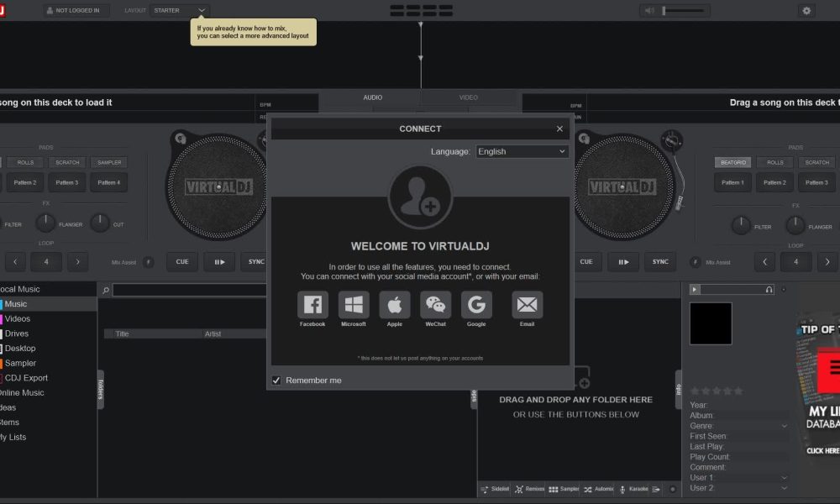Viewport: 840px width, 504px height.
Task: Expand the User 2 field dropdown
Action: [784, 488]
